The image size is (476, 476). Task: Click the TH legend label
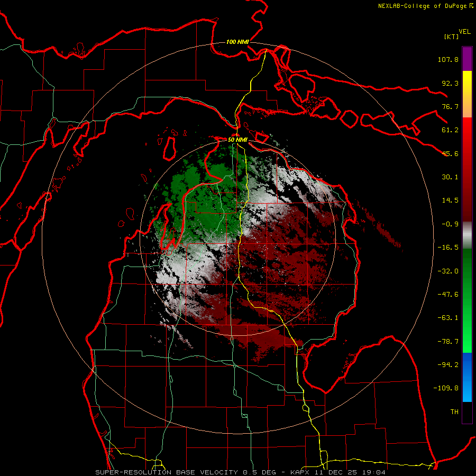[454, 412]
